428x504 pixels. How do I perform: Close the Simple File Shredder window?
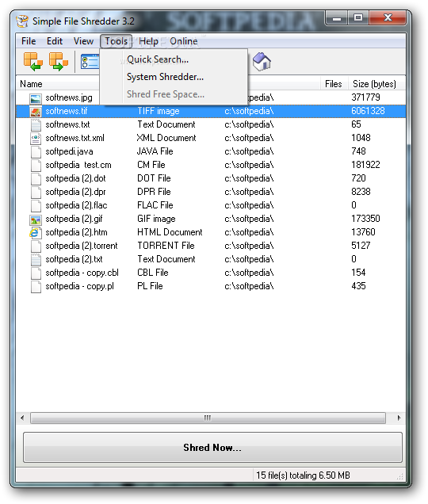pyautogui.click(x=388, y=18)
